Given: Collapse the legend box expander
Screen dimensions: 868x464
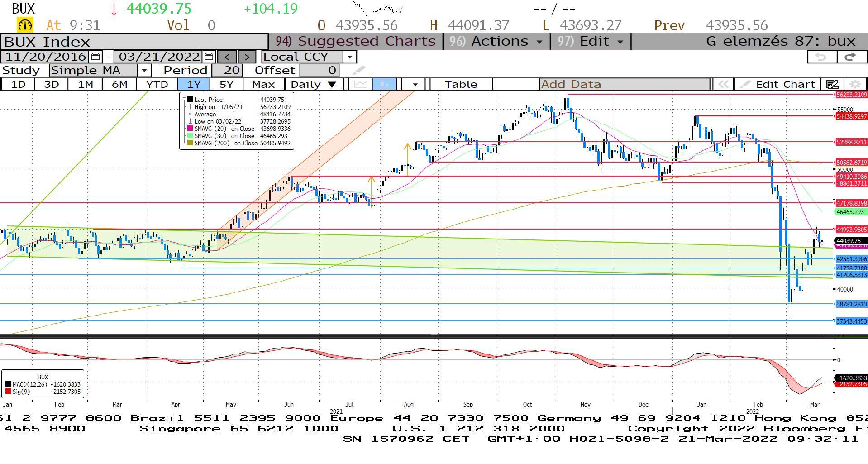Looking at the screenshot, I should point(184,99).
